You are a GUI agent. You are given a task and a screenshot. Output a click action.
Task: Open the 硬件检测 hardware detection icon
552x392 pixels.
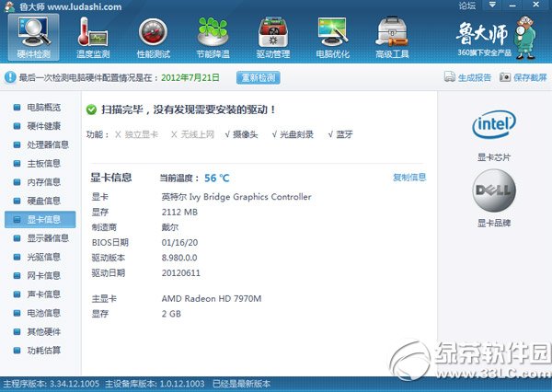(34, 38)
